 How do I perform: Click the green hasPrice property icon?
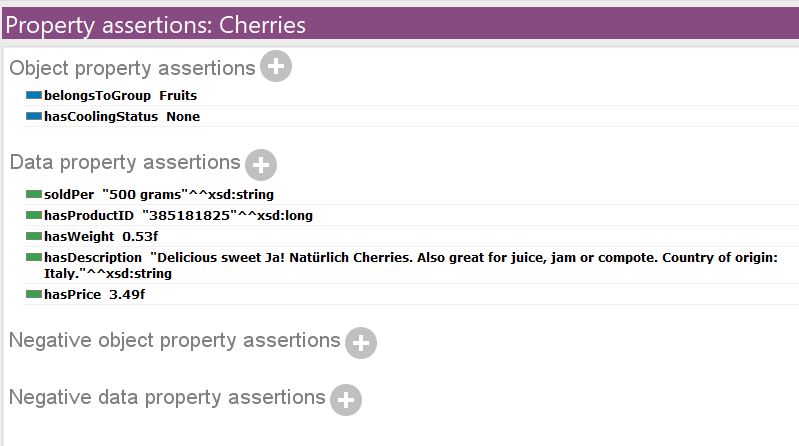click(x=34, y=294)
